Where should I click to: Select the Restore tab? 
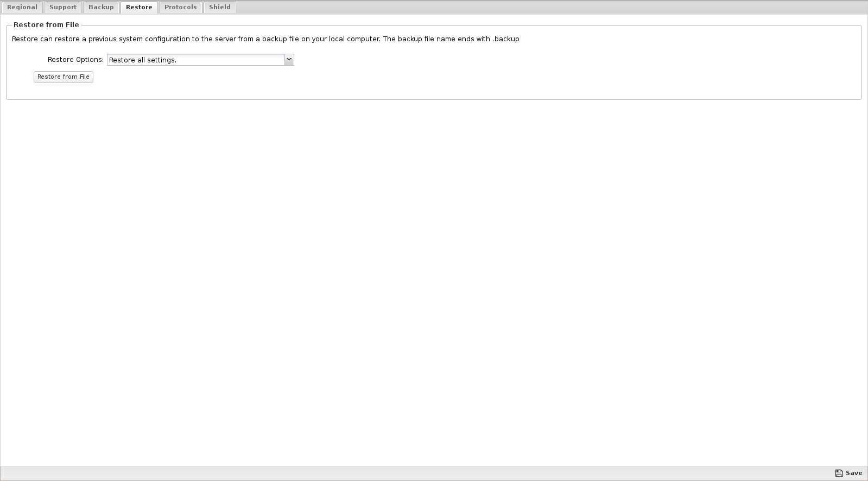tap(139, 7)
